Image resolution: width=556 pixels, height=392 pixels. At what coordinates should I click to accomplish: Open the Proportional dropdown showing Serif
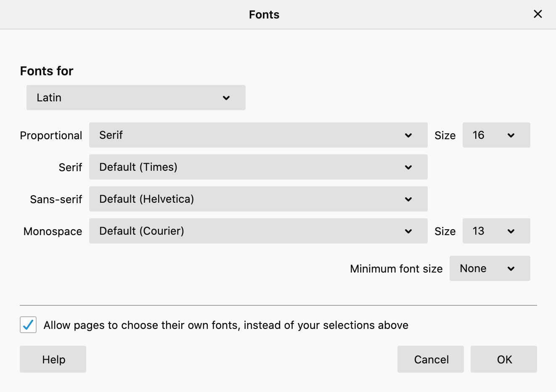(x=258, y=135)
